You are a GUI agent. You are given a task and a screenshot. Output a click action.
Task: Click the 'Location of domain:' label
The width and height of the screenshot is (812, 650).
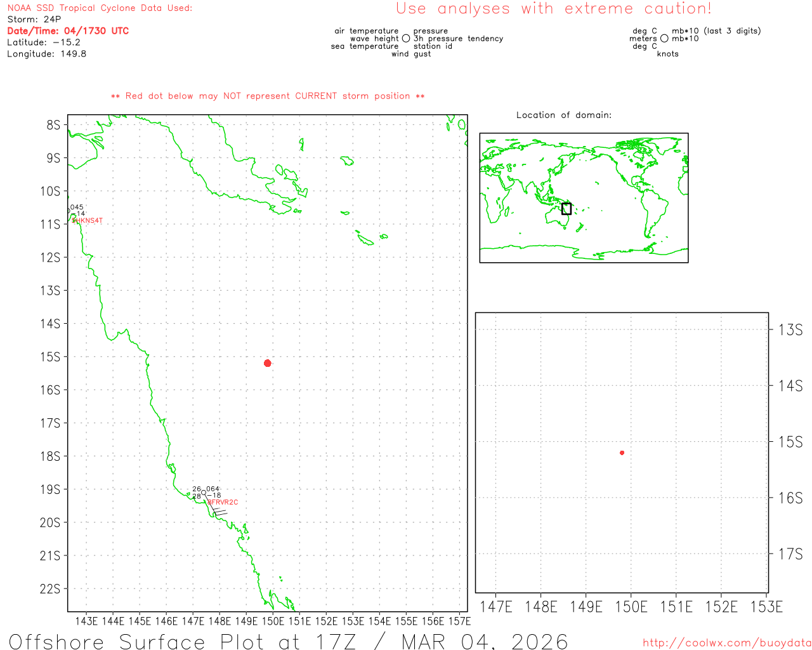tap(563, 115)
